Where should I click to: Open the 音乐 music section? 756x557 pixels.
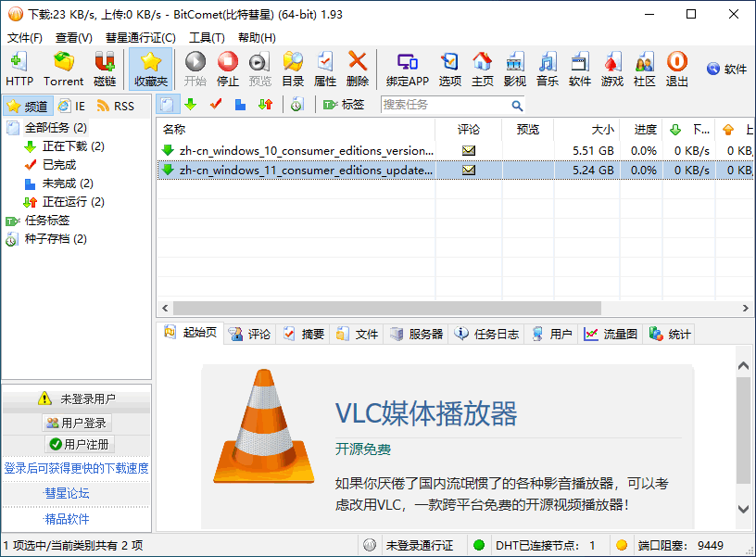[x=548, y=69]
